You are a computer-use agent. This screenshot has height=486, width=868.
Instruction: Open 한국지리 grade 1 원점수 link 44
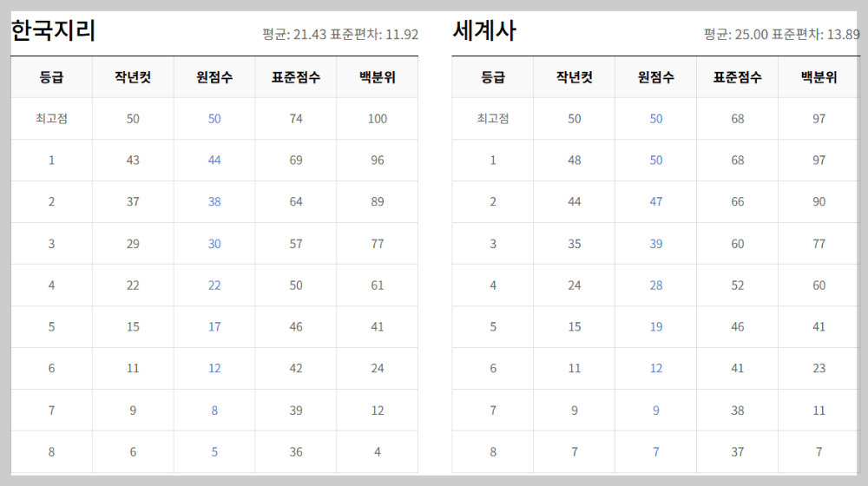(x=214, y=160)
